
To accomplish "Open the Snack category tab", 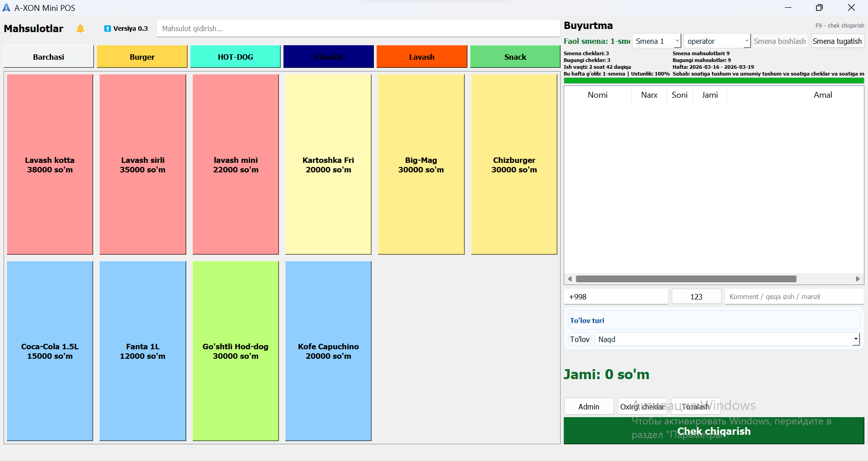I will point(515,57).
